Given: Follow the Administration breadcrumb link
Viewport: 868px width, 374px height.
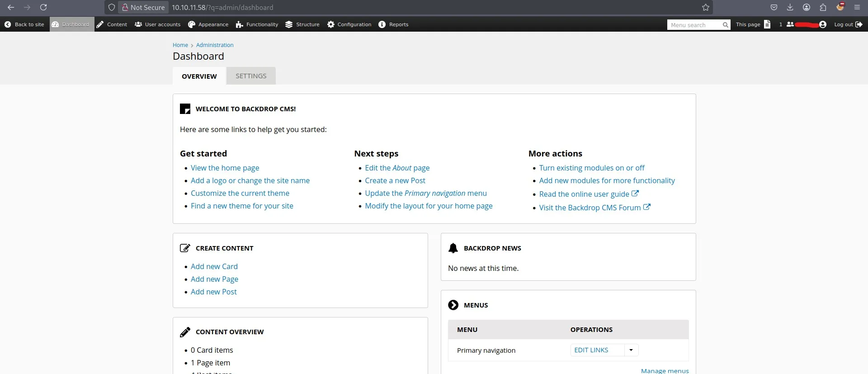Looking at the screenshot, I should point(215,45).
